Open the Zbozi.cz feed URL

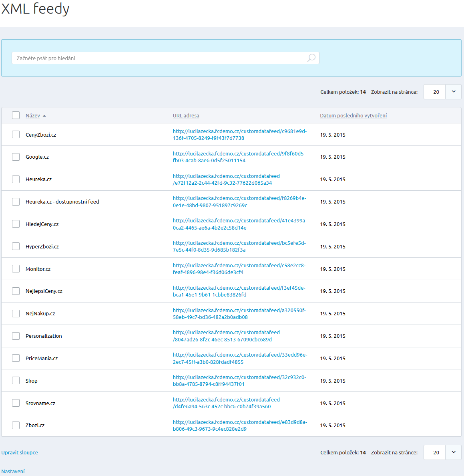pos(240,425)
